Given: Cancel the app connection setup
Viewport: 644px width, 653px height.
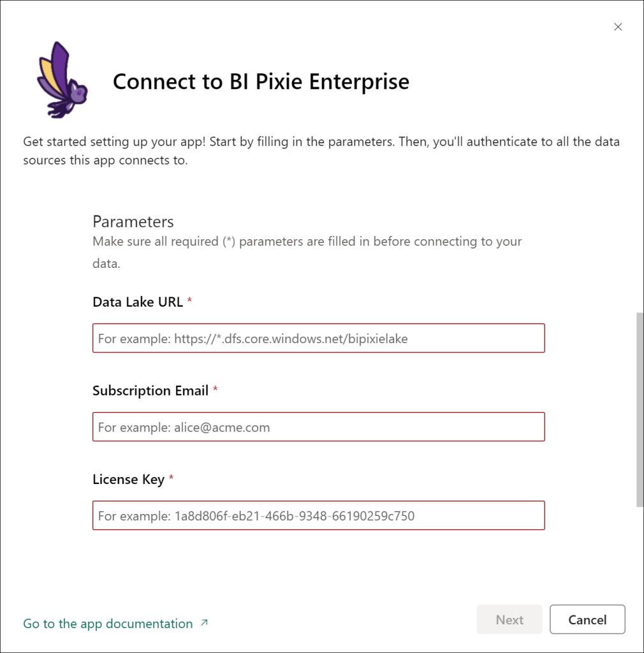Looking at the screenshot, I should click(x=587, y=619).
